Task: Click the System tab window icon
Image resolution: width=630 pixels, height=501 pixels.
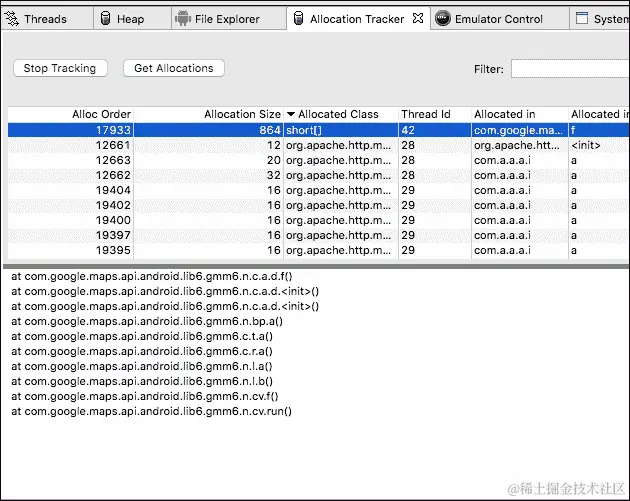Action: 581,18
